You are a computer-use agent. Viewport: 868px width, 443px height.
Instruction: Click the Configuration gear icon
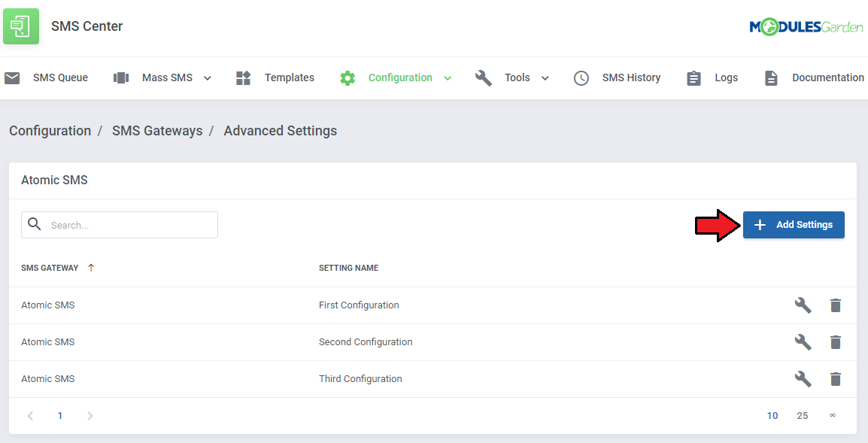coord(348,78)
